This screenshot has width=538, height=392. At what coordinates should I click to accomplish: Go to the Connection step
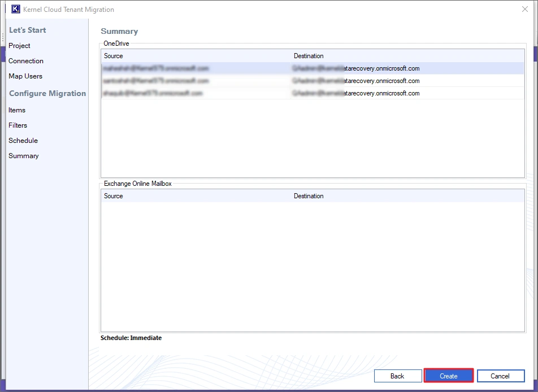click(26, 61)
